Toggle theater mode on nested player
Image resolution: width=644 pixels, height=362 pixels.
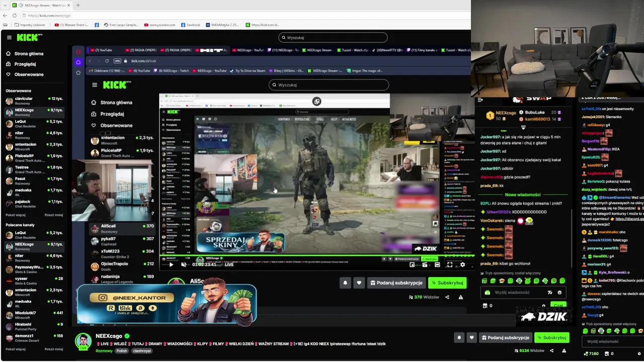(x=437, y=264)
